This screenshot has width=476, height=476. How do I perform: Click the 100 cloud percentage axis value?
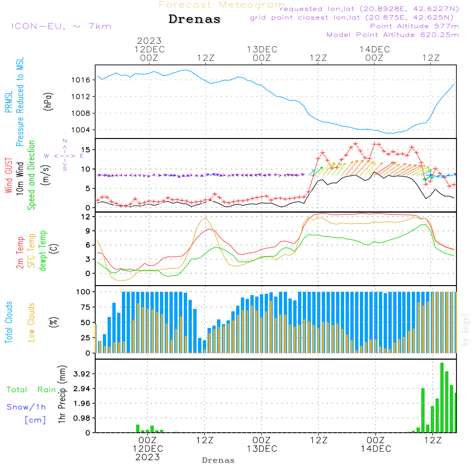(83, 292)
